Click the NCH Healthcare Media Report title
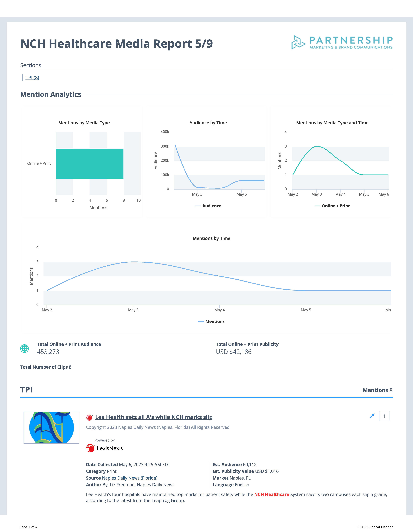 (x=117, y=44)
